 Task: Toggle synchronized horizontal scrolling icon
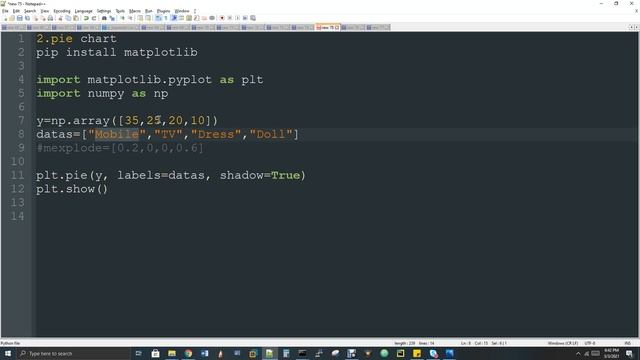148,18
